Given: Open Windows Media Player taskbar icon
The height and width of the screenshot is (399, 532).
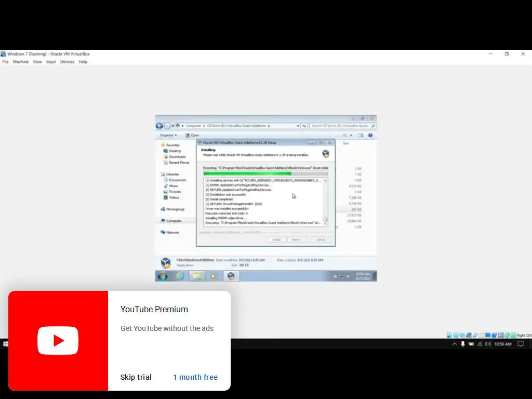Looking at the screenshot, I should coord(214,276).
